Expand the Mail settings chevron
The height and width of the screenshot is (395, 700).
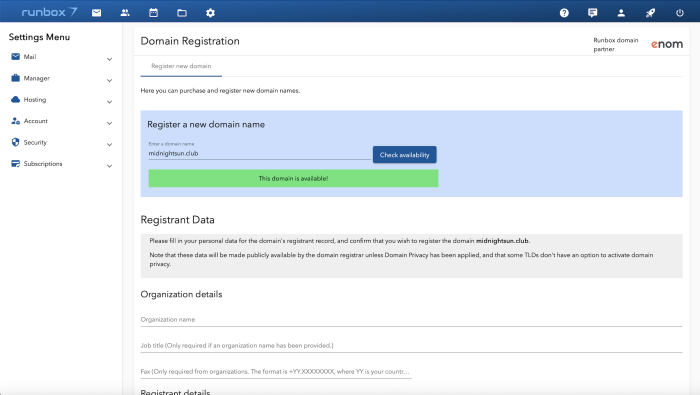(x=109, y=59)
